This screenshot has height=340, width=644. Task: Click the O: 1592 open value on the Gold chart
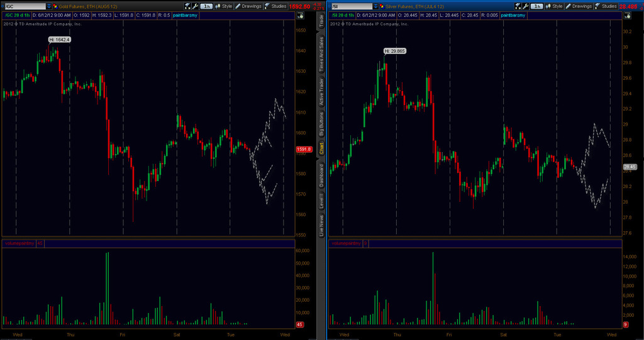pos(82,15)
